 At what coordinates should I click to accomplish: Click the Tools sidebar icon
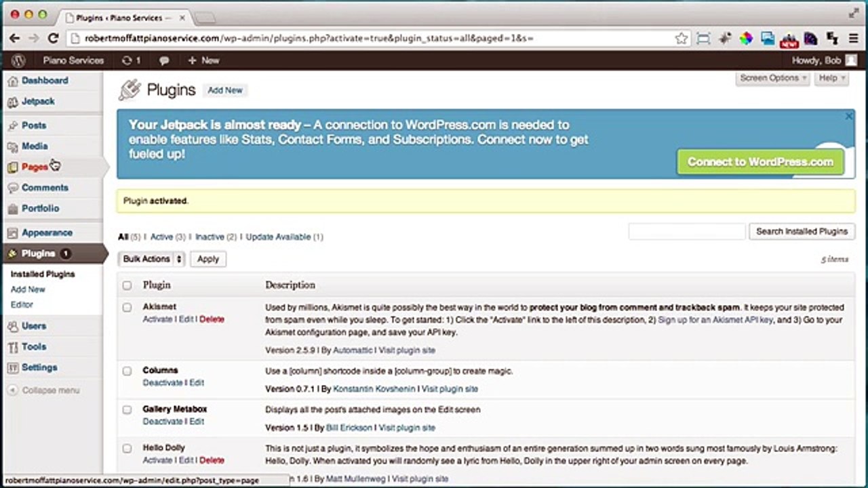click(13, 347)
